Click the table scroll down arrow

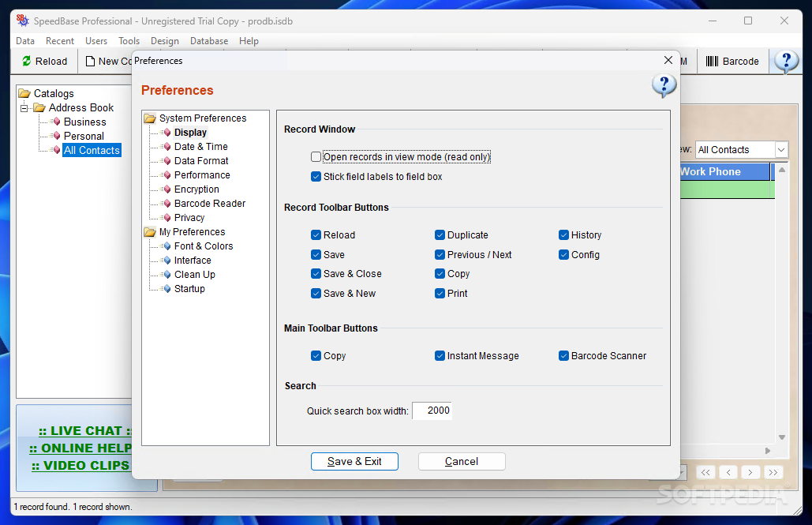(782, 437)
